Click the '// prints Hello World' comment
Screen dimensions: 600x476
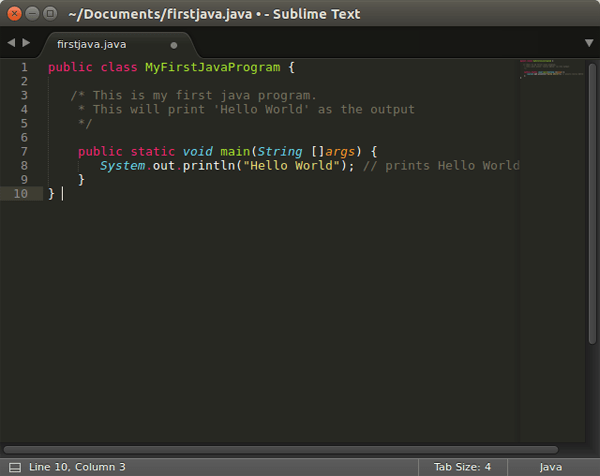point(441,166)
